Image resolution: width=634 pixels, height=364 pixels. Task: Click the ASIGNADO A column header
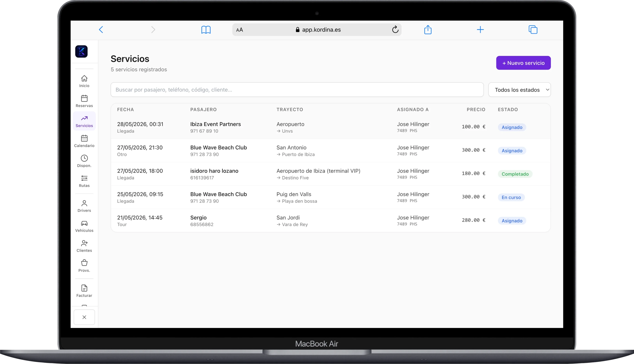click(413, 110)
